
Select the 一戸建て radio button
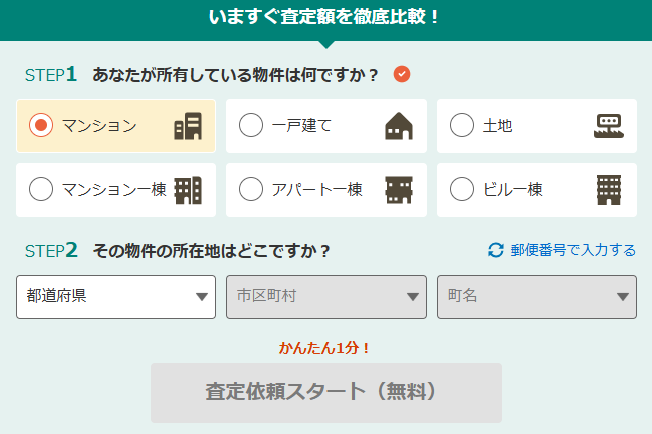tap(251, 126)
